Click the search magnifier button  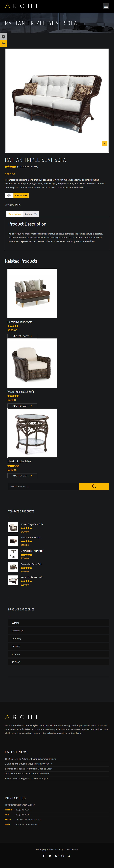click(94, 486)
